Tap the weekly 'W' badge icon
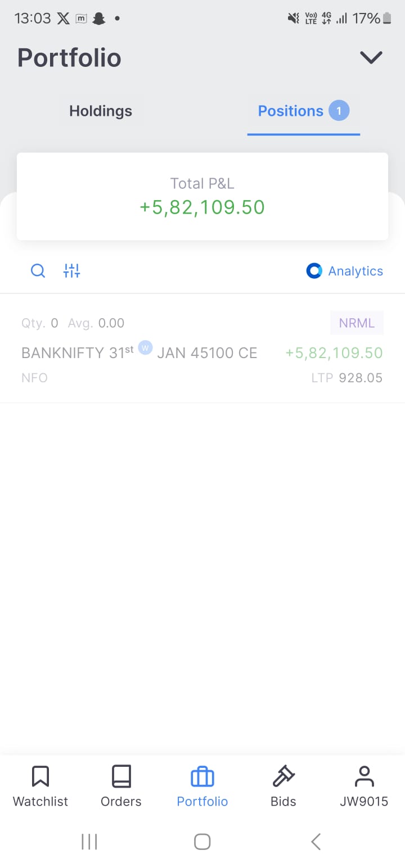This screenshot has height=868, width=405. 145,347
